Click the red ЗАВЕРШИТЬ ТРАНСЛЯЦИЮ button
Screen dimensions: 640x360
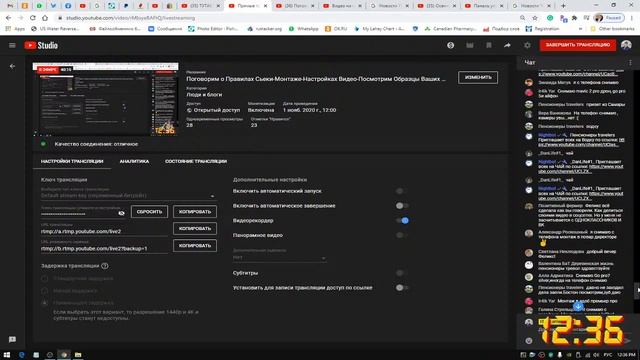(x=578, y=45)
